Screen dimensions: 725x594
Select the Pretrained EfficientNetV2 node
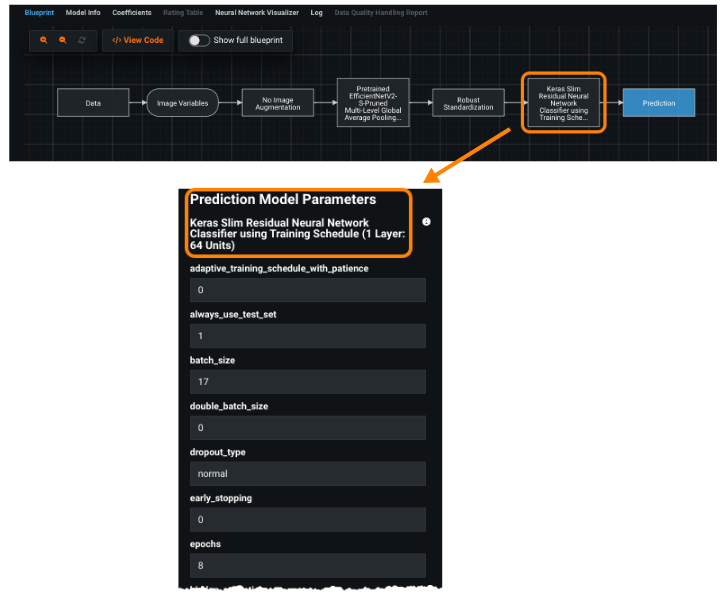pos(373,103)
